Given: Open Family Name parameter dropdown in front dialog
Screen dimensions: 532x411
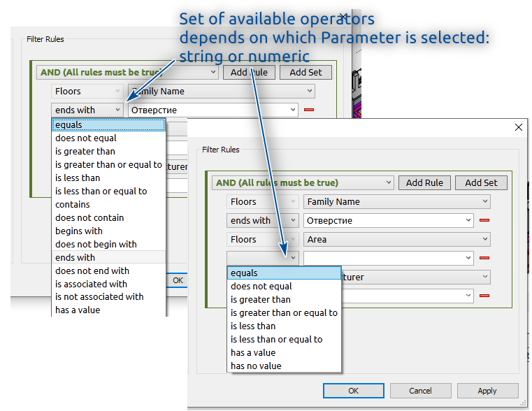Looking at the screenshot, I should [x=396, y=202].
